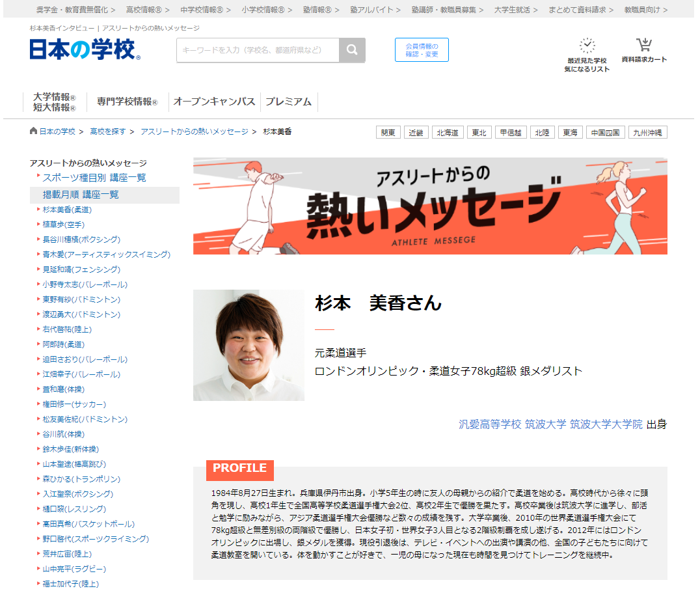Click the magnifying glass search button

[x=352, y=50]
